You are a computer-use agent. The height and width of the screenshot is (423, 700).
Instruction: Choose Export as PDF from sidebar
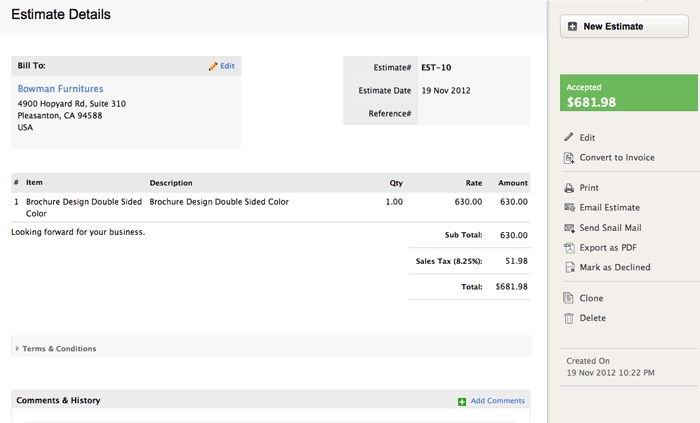607,248
